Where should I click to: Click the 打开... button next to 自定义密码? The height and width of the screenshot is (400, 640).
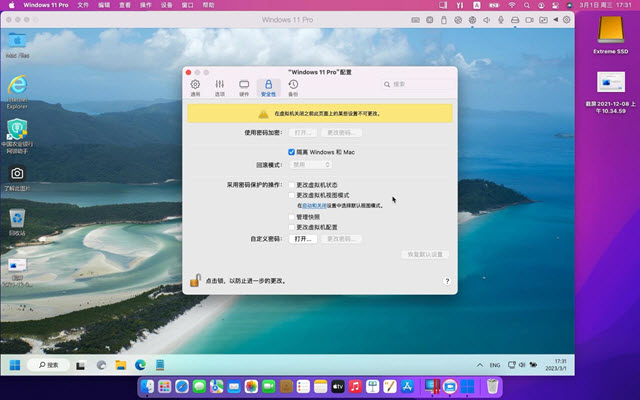(303, 239)
